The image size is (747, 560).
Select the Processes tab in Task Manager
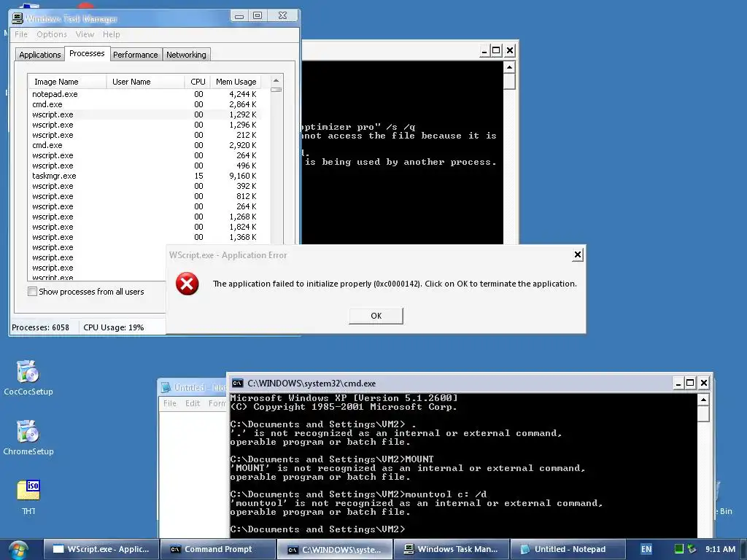pyautogui.click(x=87, y=53)
